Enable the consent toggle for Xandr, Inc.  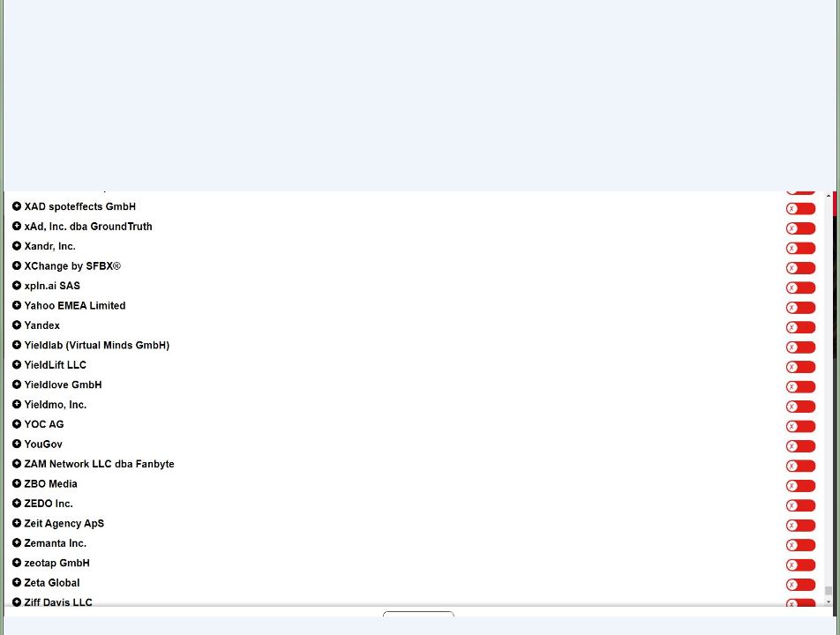point(801,248)
